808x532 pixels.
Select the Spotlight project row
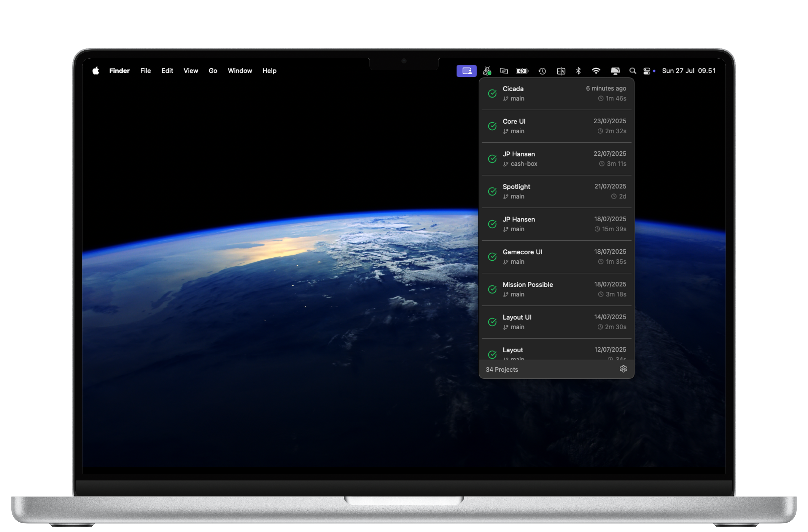tap(557, 191)
